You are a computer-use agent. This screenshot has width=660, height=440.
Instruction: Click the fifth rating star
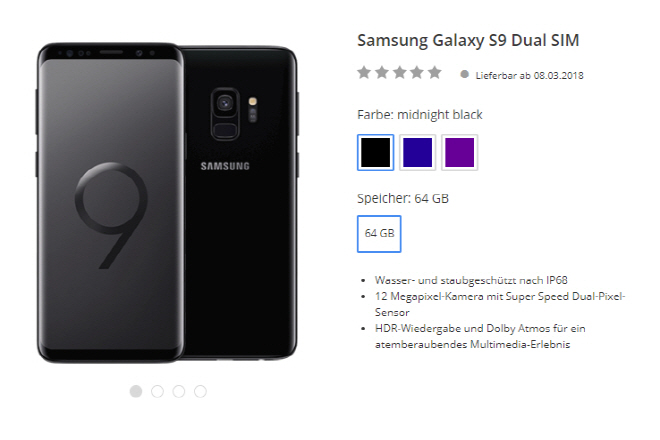click(x=435, y=73)
